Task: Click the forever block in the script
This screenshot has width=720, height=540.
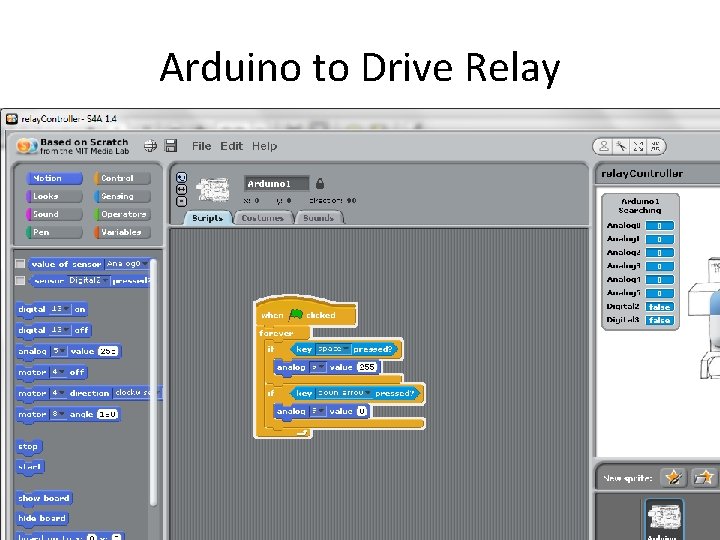Action: [276, 333]
